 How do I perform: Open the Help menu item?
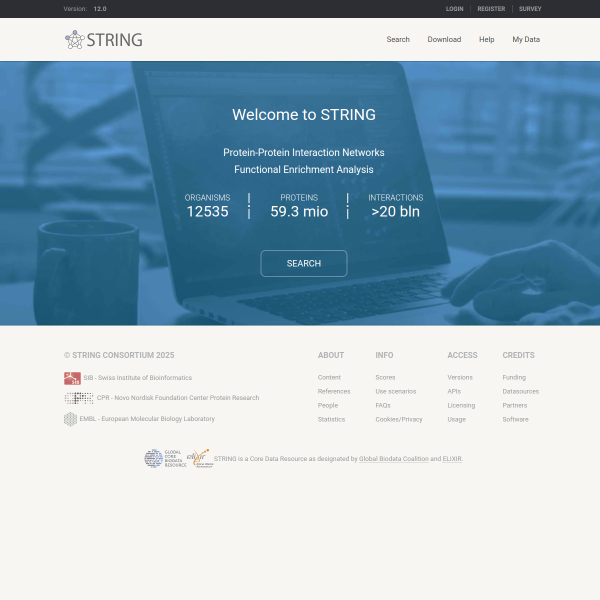click(487, 39)
